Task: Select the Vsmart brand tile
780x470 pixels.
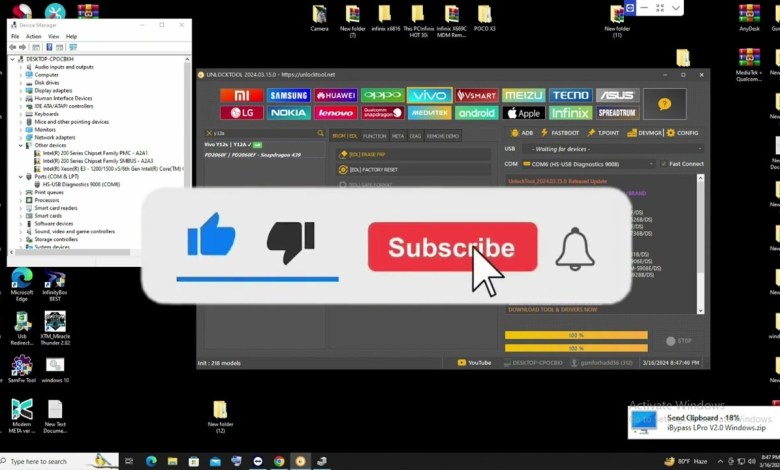Action: pyautogui.click(x=477, y=95)
